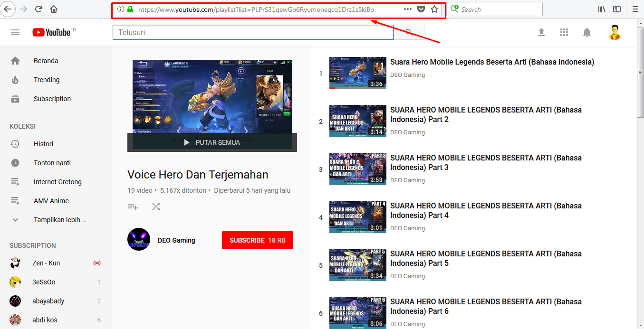Click the Zen - Kun channel avatar
This screenshot has height=329, width=644.
click(15, 263)
